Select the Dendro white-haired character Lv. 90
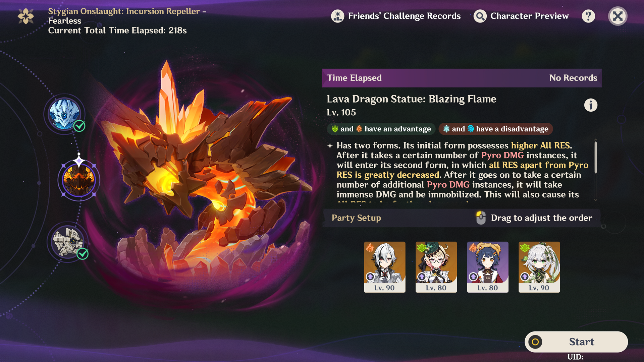The height and width of the screenshot is (362, 644). tap(539, 267)
